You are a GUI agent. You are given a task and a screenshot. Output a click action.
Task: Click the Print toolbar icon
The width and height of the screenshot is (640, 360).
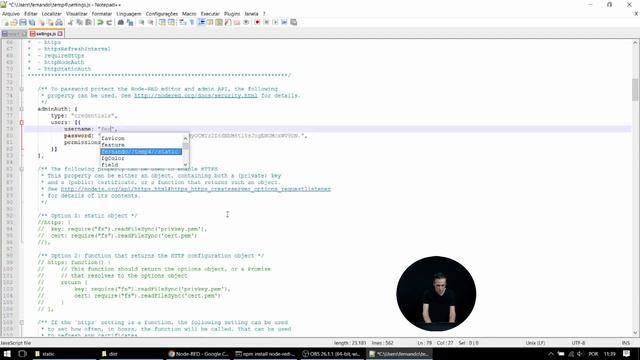(x=59, y=22)
